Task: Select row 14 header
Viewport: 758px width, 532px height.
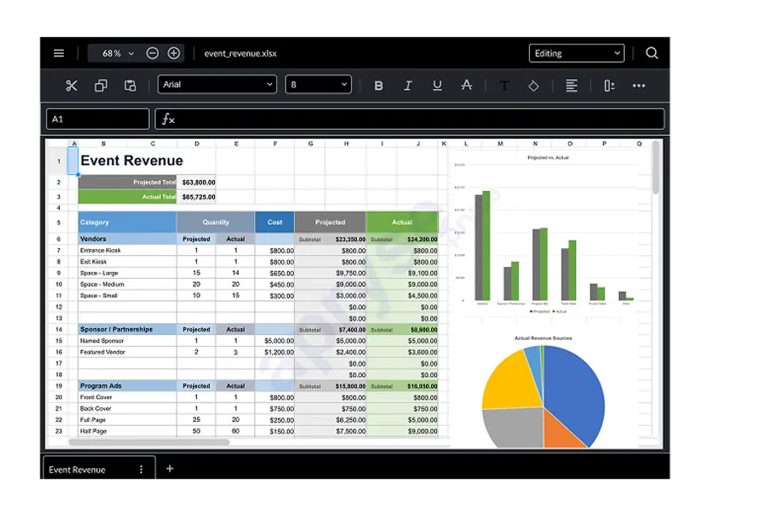Action: coord(58,329)
